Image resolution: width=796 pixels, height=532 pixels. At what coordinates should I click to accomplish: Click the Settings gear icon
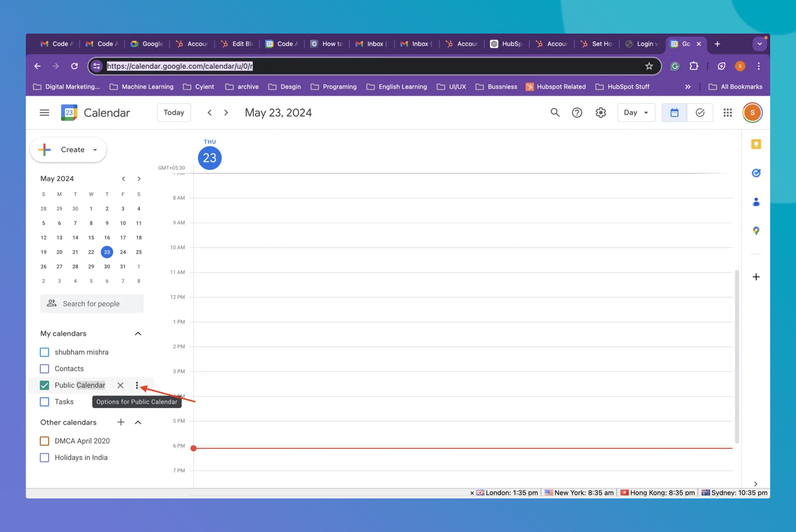coord(600,113)
